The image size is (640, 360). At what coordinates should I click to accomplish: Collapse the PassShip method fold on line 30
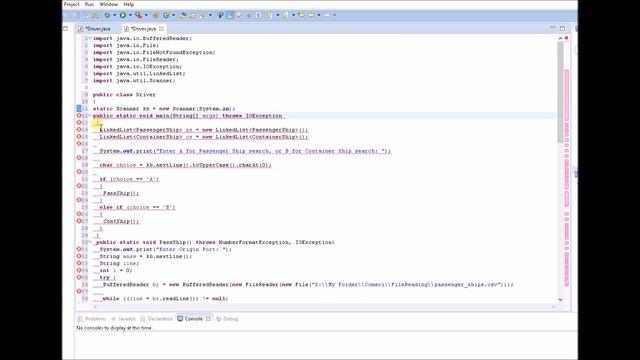(x=89, y=242)
